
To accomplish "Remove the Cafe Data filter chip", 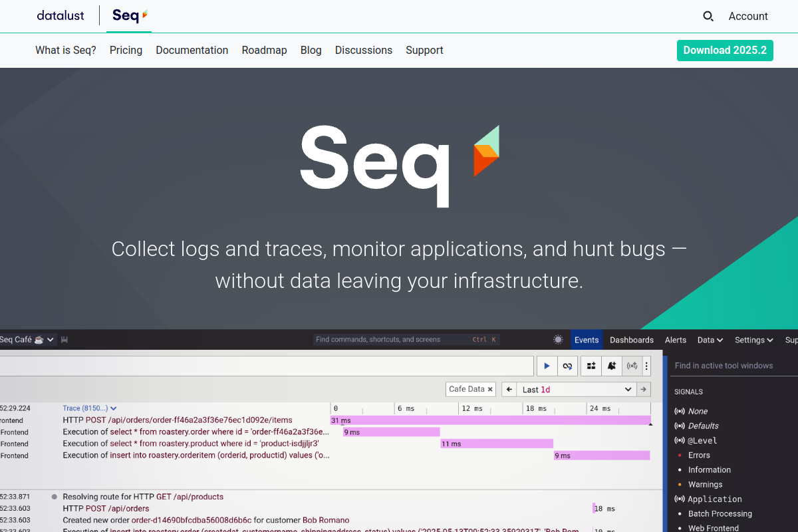I will 490,390.
